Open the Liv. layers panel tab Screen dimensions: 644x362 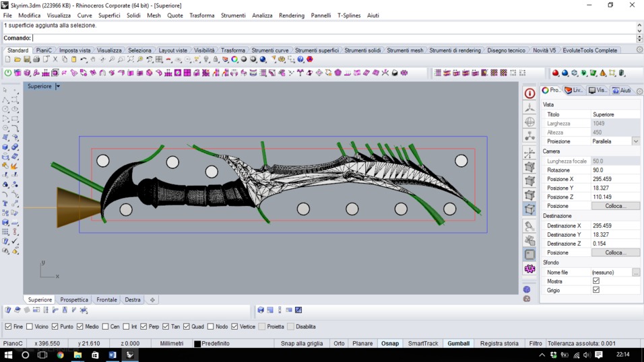pos(574,90)
